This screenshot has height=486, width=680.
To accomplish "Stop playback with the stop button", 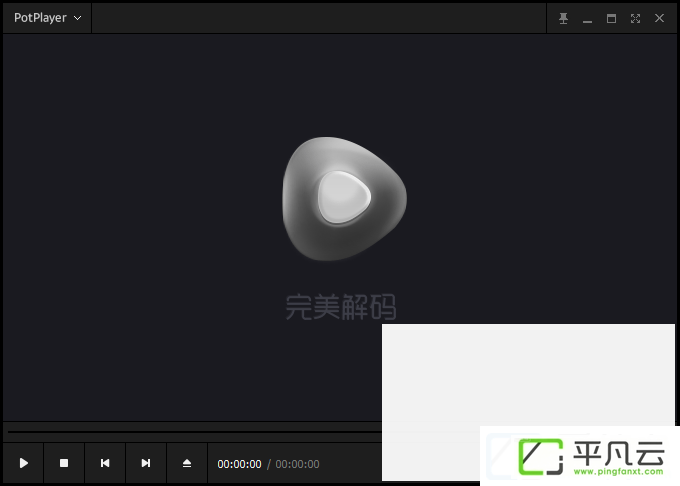I will (64, 463).
